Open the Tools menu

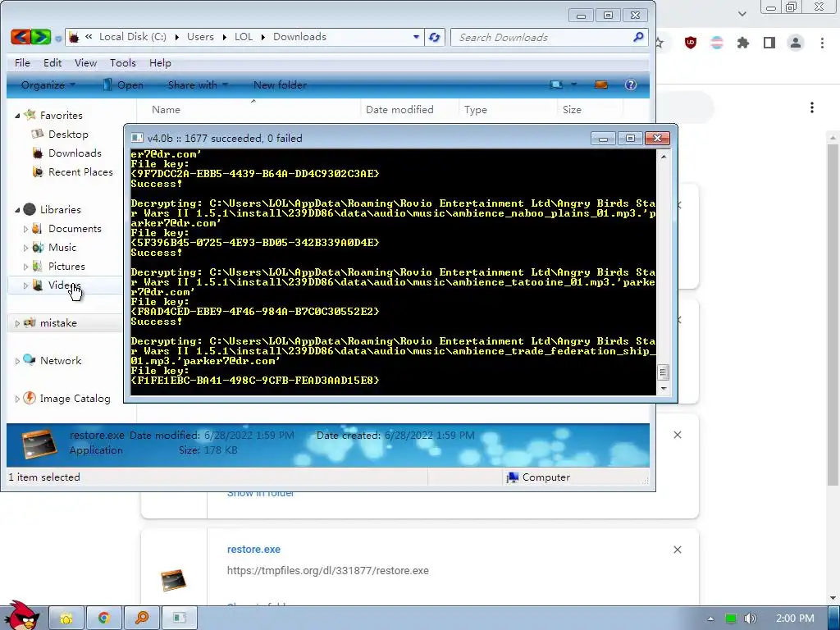[x=123, y=62]
